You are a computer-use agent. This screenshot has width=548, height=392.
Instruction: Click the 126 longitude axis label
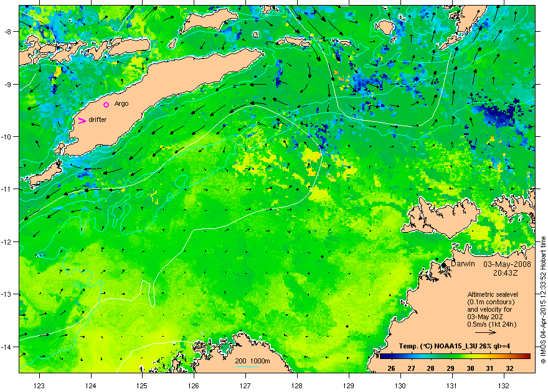194,386
